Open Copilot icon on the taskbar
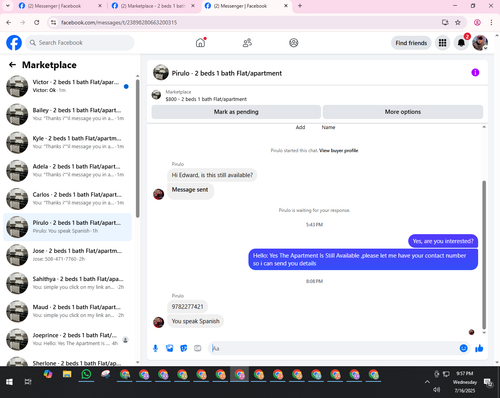Screen dimensions: 500x398 48,375
